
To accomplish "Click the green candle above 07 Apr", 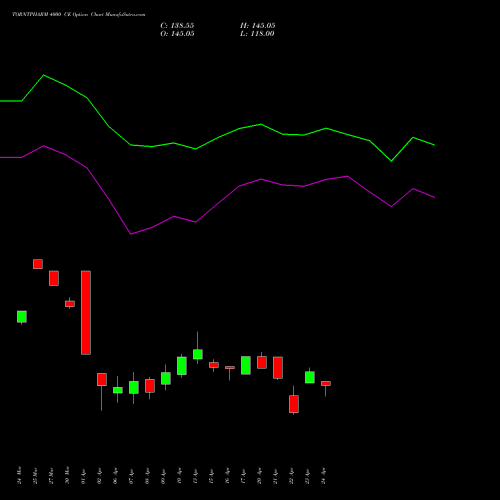I will pos(134,387).
